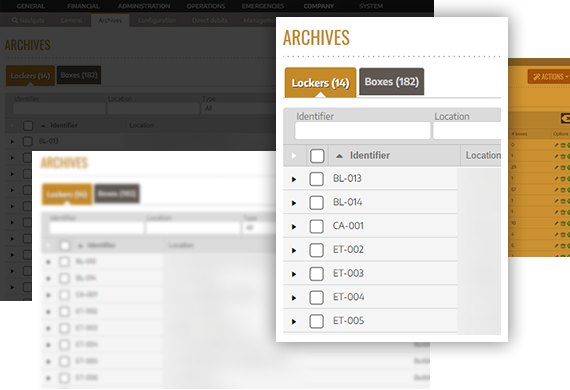Expand the ET-002 row in the front panel

(294, 250)
